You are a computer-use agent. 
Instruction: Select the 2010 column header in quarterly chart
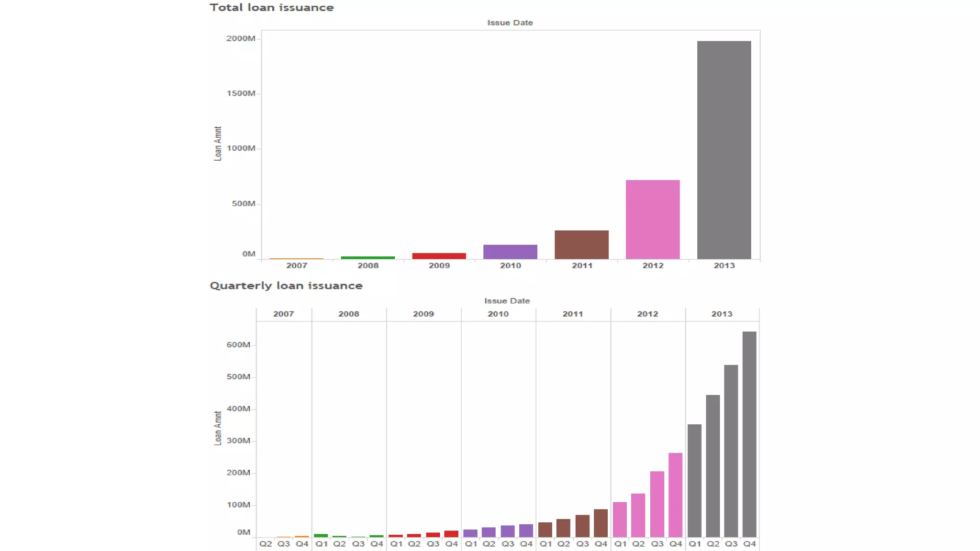[x=498, y=314]
